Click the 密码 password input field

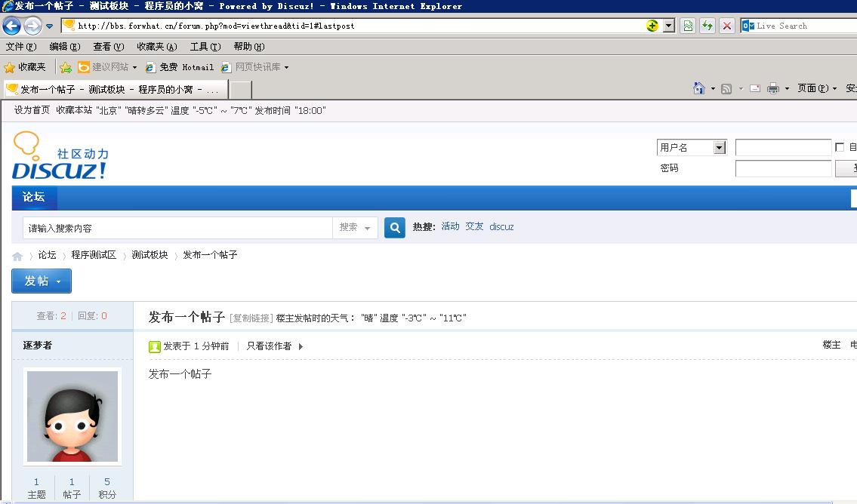tap(783, 168)
